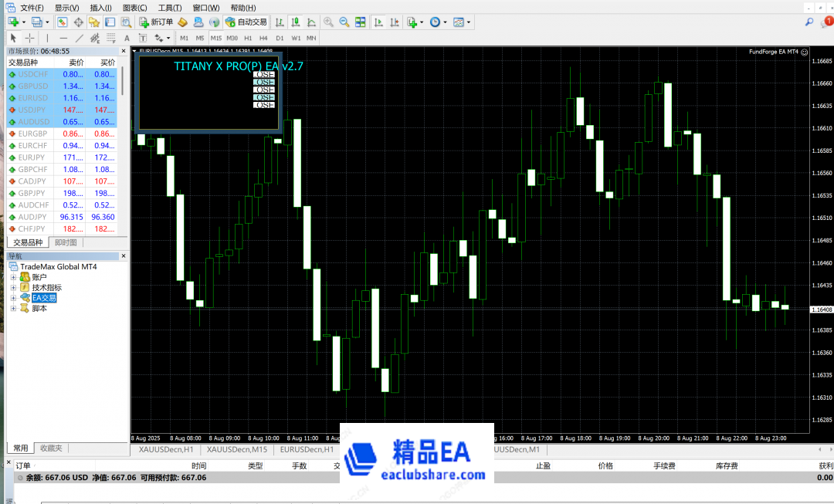Select the equidistant channel tool
Image resolution: width=834 pixels, height=504 pixels.
click(95, 38)
